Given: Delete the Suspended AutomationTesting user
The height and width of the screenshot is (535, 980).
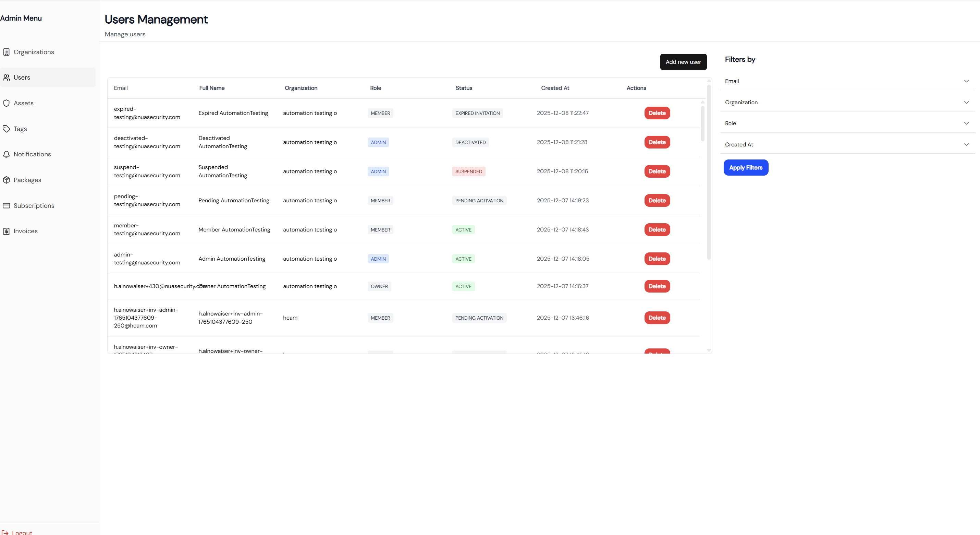Looking at the screenshot, I should (x=657, y=171).
